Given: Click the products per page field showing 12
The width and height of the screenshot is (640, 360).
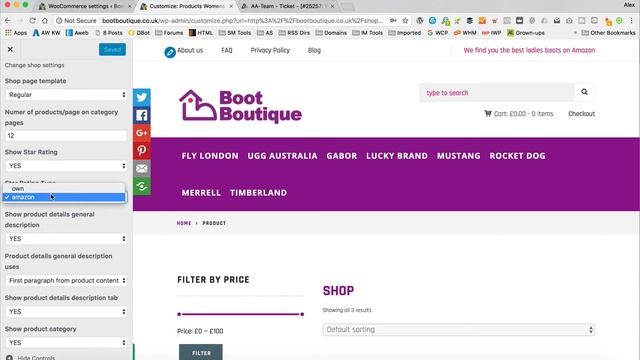Looking at the screenshot, I should coord(66,136).
